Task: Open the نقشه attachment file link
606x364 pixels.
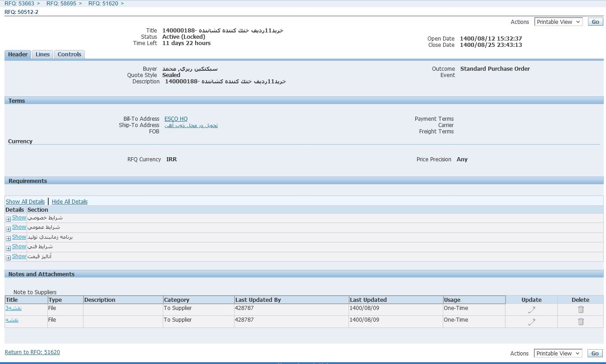Action: pyautogui.click(x=12, y=320)
